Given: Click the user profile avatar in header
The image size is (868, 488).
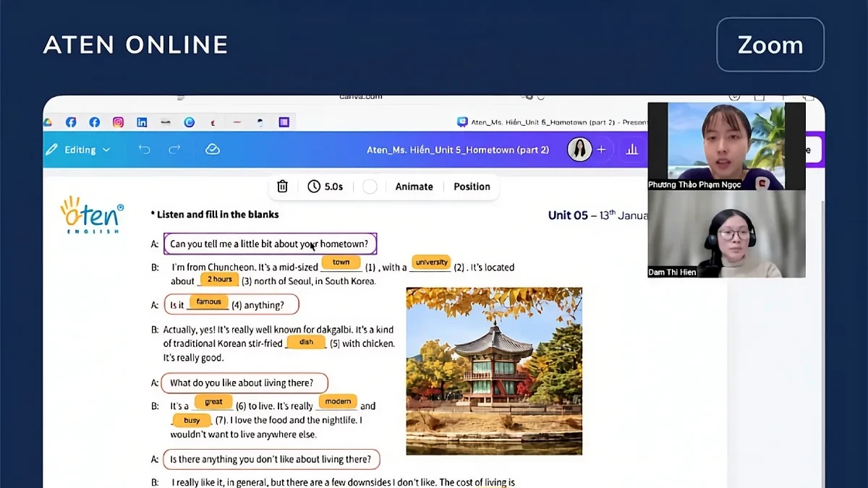Looking at the screenshot, I should 579,150.
